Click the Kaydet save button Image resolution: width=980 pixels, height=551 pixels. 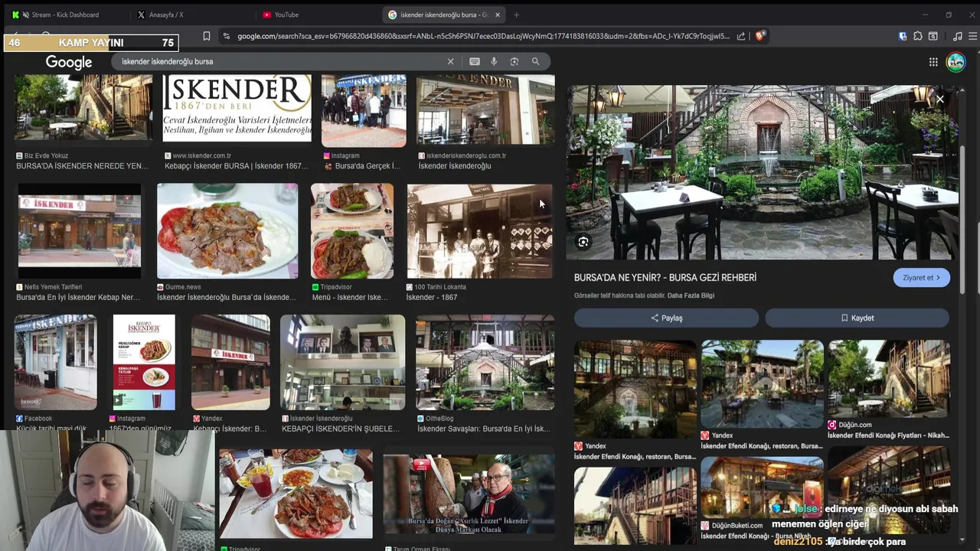coord(857,318)
